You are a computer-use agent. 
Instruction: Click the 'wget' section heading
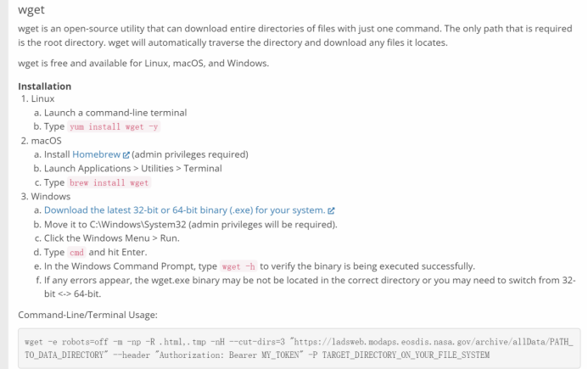click(x=31, y=9)
